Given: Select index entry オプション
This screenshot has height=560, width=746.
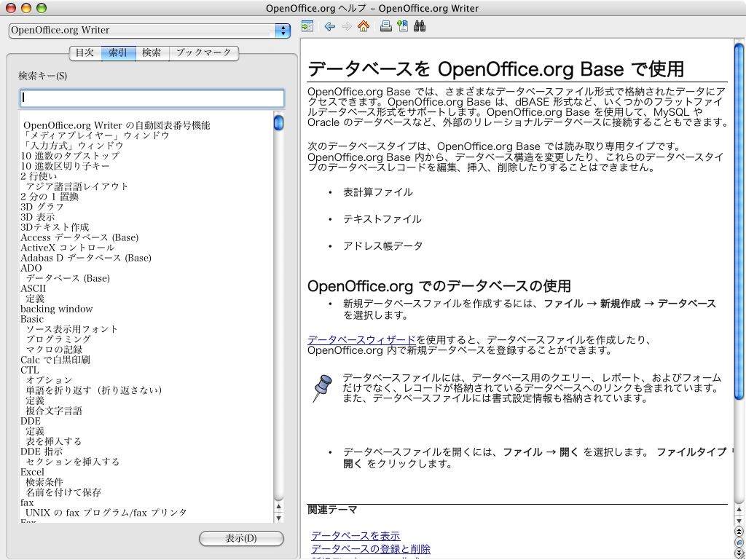Looking at the screenshot, I should (49, 380).
